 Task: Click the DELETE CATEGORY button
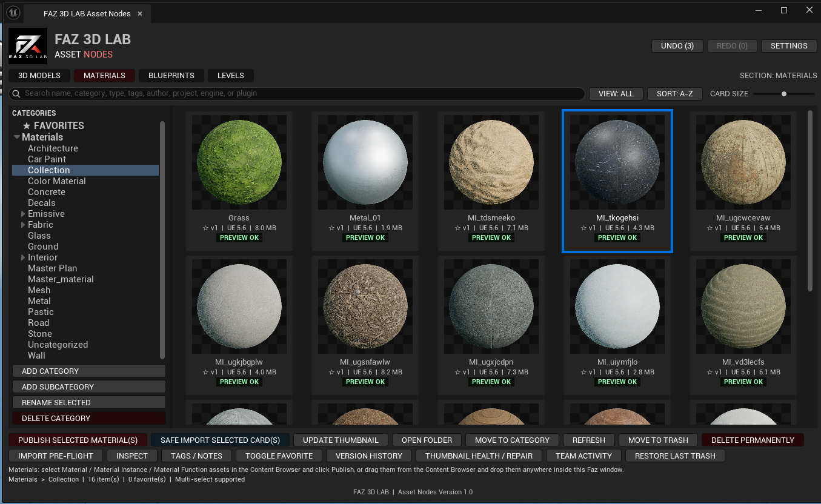tap(89, 419)
